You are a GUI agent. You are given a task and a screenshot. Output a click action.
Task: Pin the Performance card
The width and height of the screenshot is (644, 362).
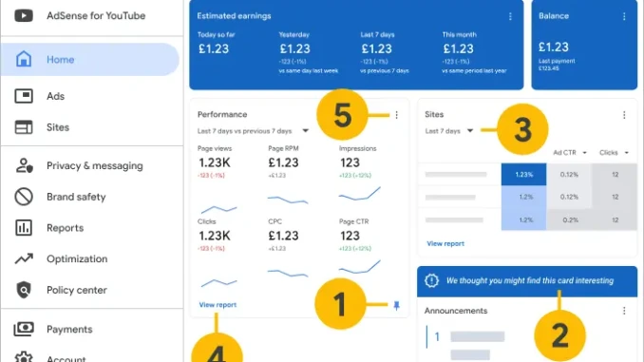[x=396, y=305]
